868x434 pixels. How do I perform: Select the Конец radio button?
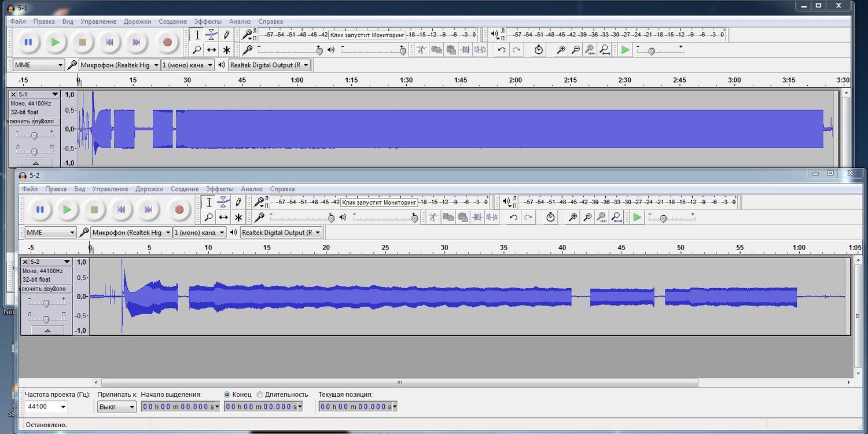[227, 395]
